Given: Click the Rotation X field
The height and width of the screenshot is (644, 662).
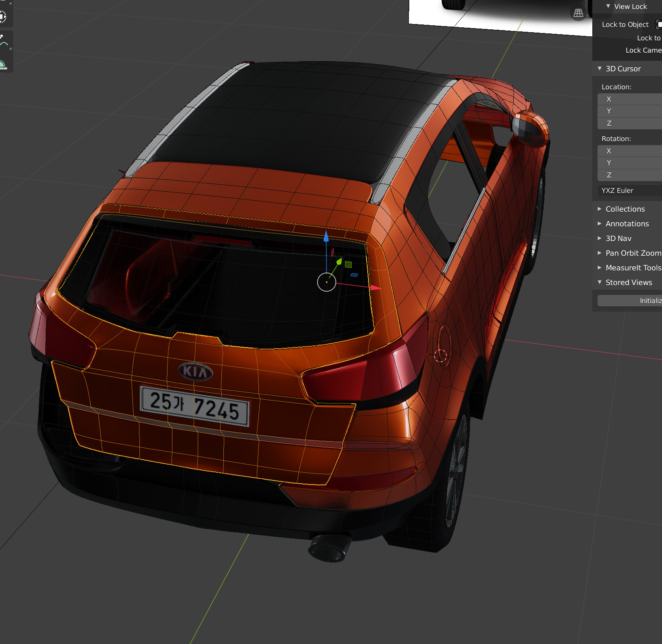Looking at the screenshot, I should pyautogui.click(x=630, y=151).
